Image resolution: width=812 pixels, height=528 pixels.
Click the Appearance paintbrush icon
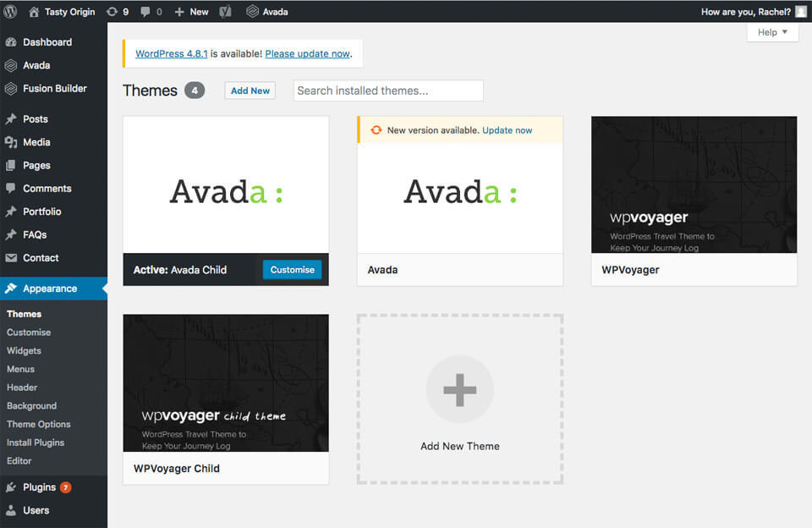tap(11, 289)
